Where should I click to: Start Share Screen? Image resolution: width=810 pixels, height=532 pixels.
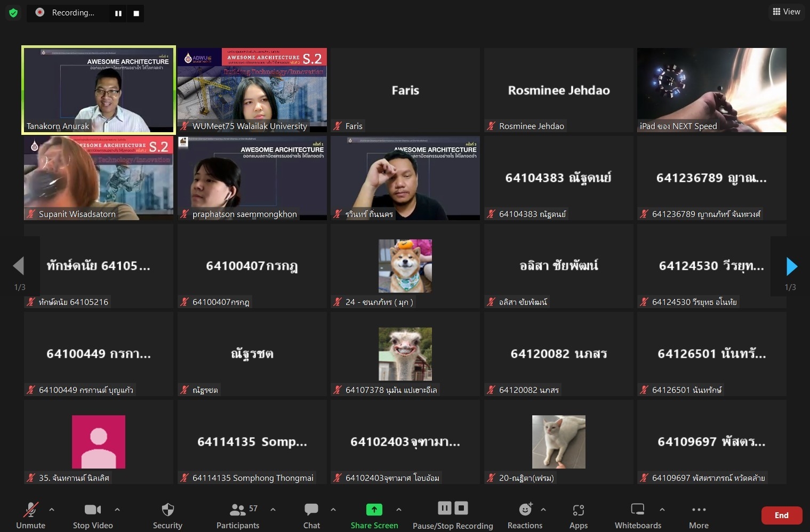(x=374, y=515)
